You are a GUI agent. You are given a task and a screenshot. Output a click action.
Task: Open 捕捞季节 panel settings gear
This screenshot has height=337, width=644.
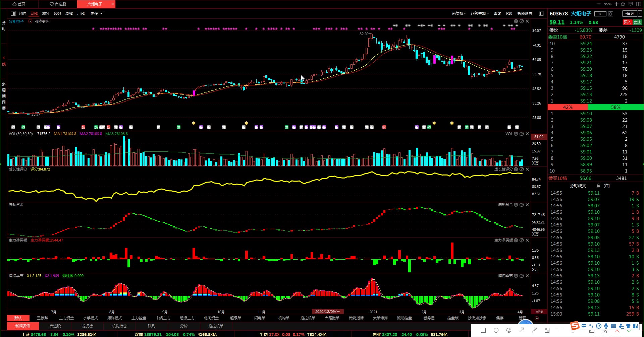516,276
